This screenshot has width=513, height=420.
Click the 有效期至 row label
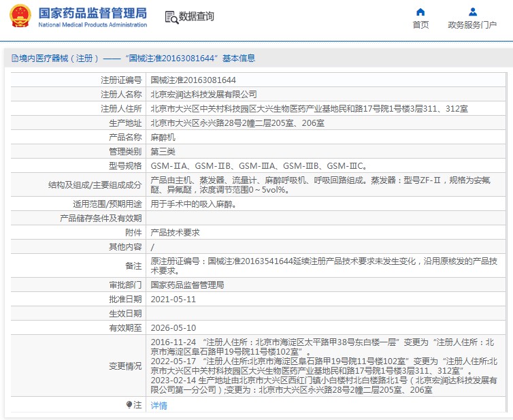point(125,327)
